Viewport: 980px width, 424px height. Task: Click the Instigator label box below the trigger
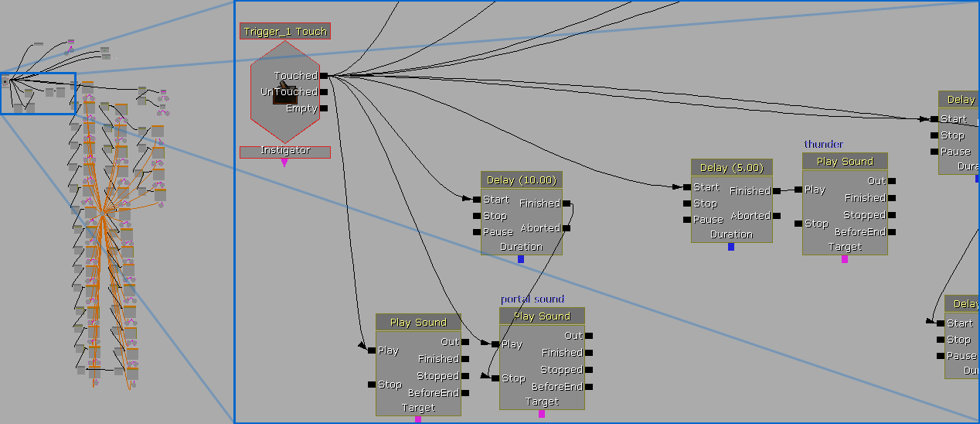point(285,152)
